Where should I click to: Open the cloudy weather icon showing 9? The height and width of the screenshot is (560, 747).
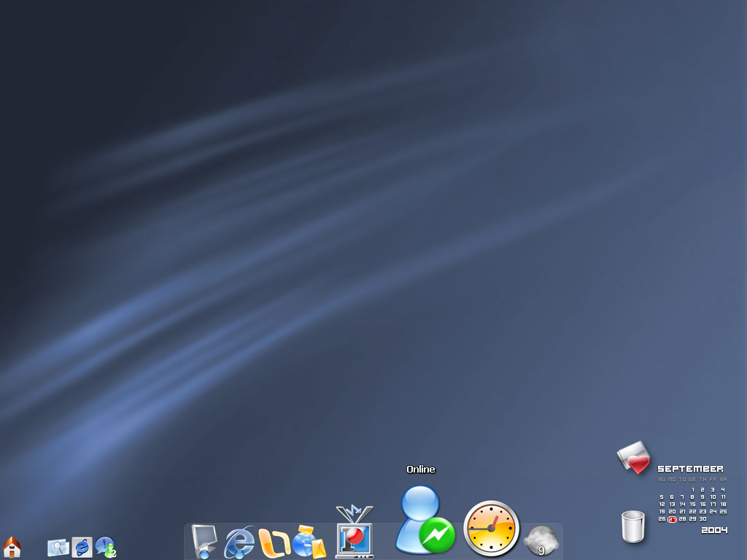tap(541, 542)
